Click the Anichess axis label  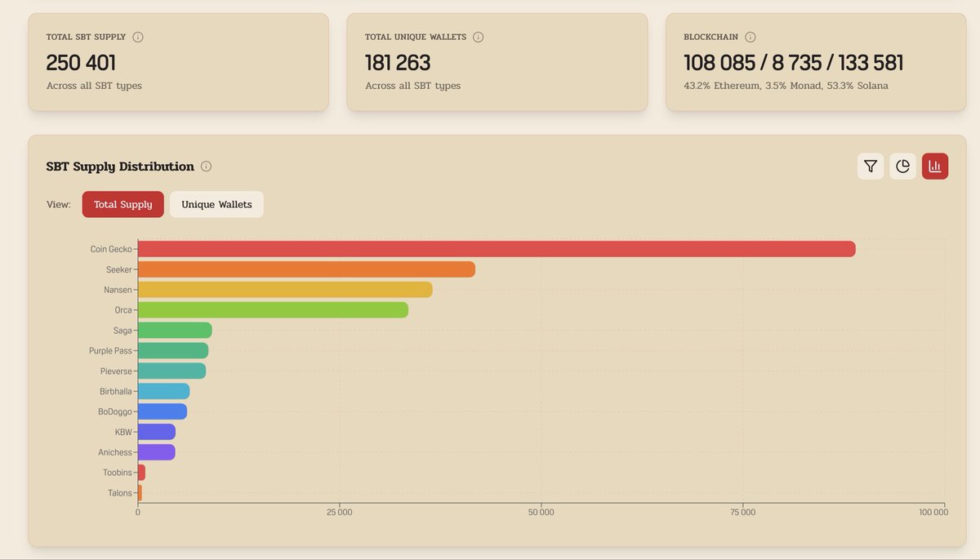click(115, 452)
